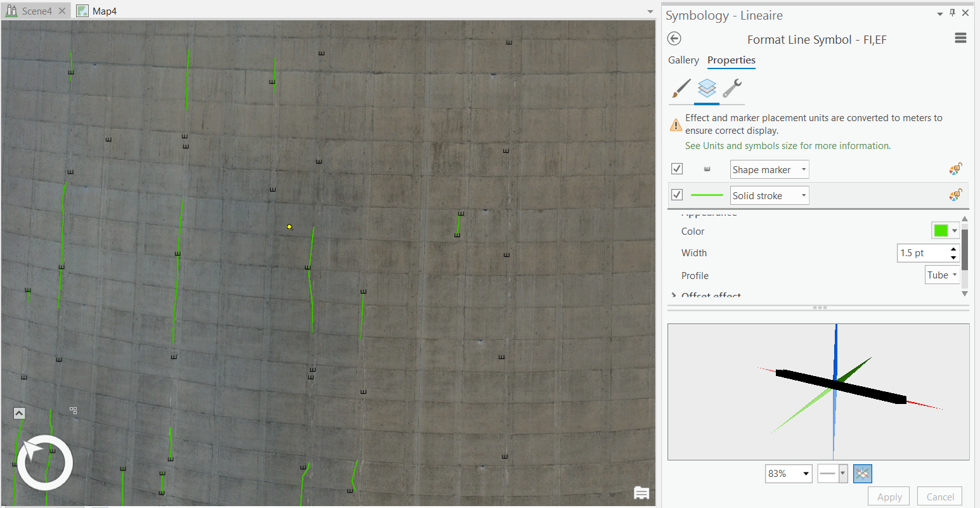Click the 'Format Line Symbol - FI,EF' heading
980x508 pixels.
pyautogui.click(x=817, y=39)
